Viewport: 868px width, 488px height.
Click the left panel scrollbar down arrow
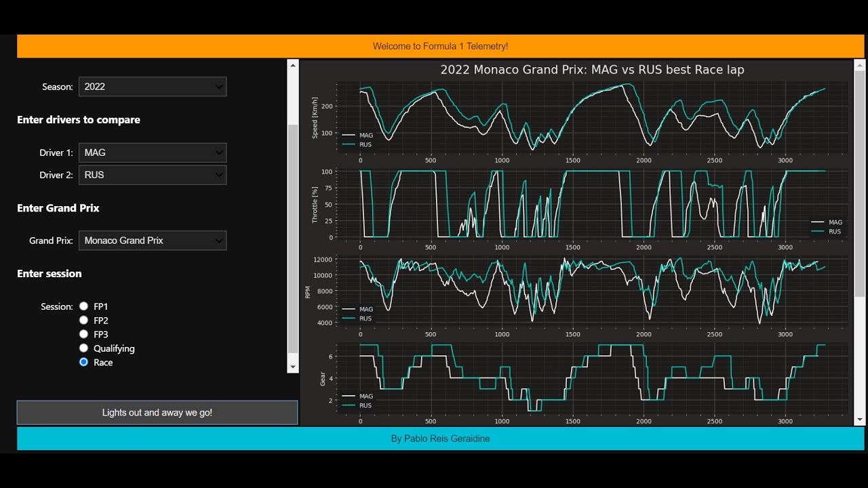293,367
